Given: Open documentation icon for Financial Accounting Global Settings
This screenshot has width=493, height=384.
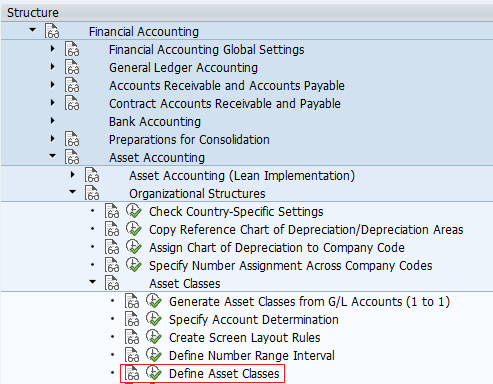Looking at the screenshot, I should [x=72, y=49].
